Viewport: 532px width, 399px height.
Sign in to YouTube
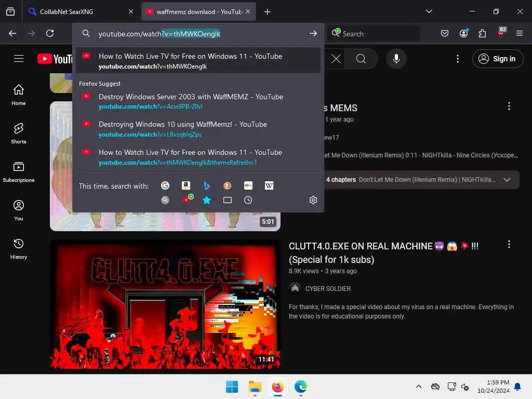pyautogui.click(x=497, y=59)
